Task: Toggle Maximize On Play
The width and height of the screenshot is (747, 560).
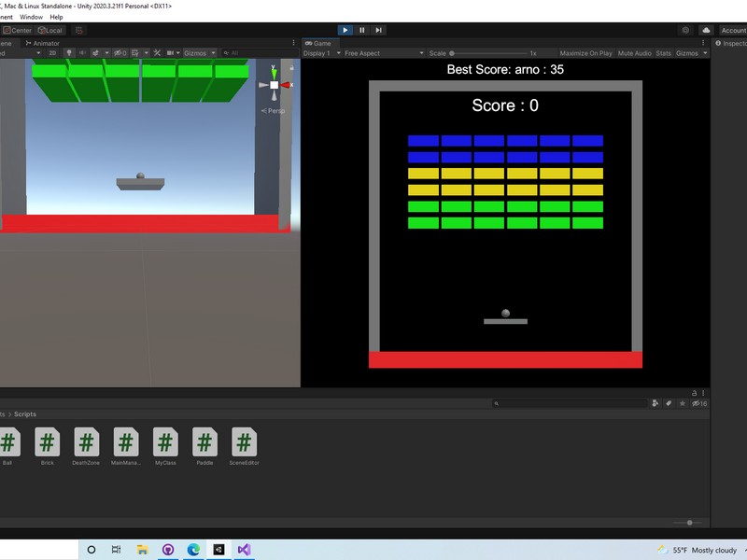Action: point(585,53)
